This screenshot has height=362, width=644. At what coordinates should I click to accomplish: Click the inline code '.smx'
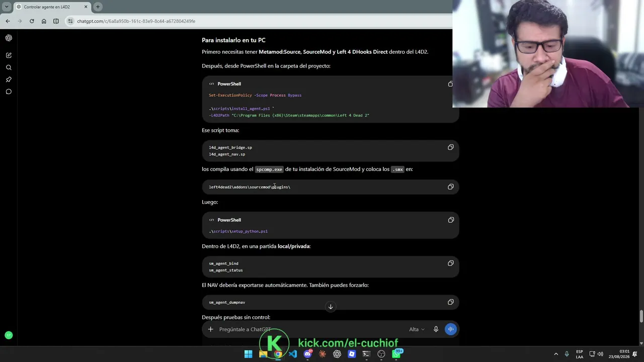coord(397,169)
